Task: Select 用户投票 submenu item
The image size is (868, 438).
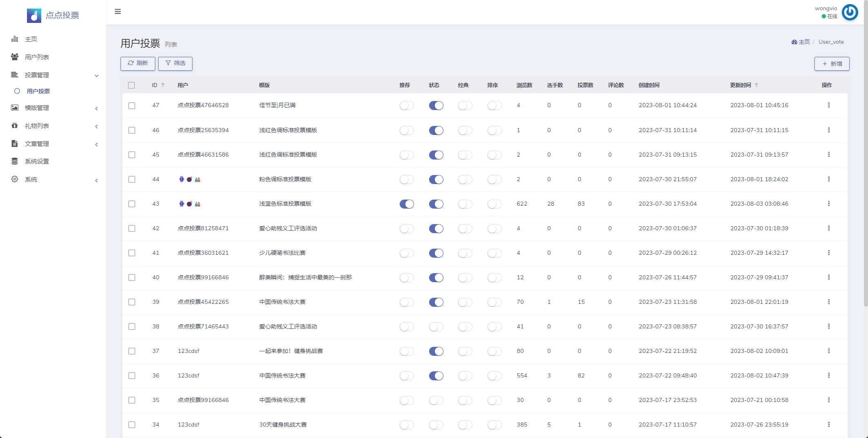Action: 38,91
